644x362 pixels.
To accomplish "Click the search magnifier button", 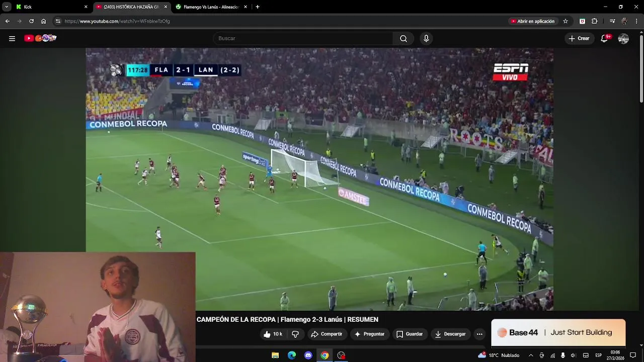I will (x=404, y=38).
